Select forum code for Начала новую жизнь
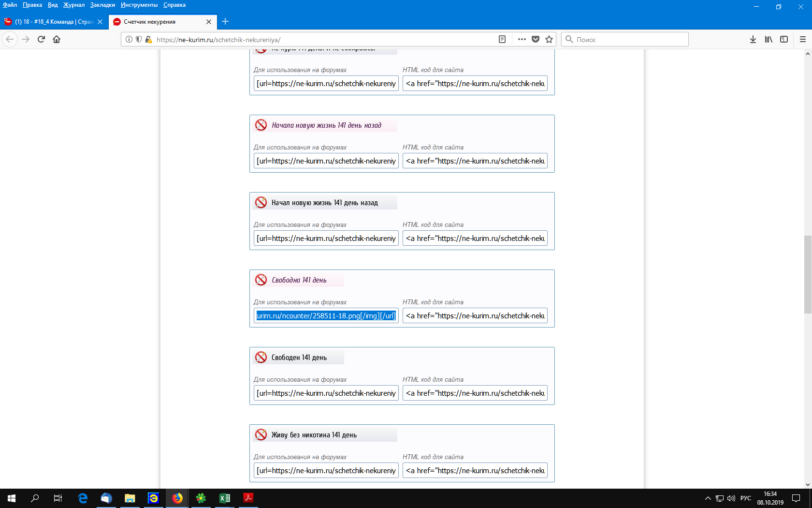The image size is (812, 508). coord(326,161)
